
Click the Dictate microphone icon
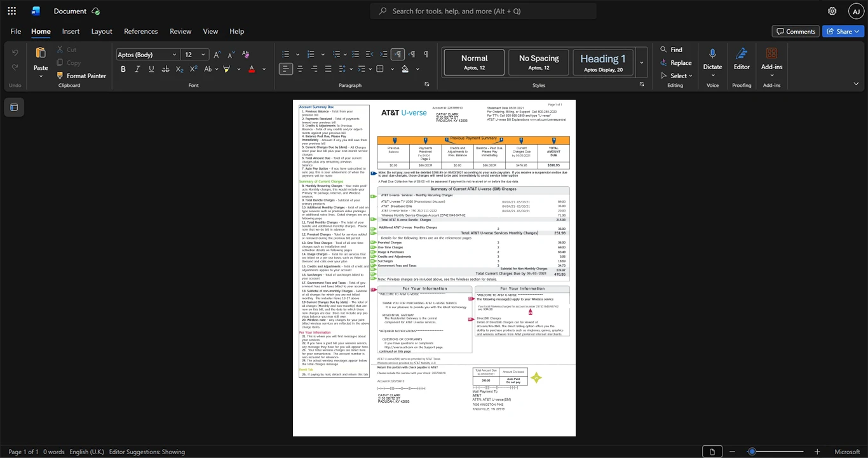click(712, 54)
